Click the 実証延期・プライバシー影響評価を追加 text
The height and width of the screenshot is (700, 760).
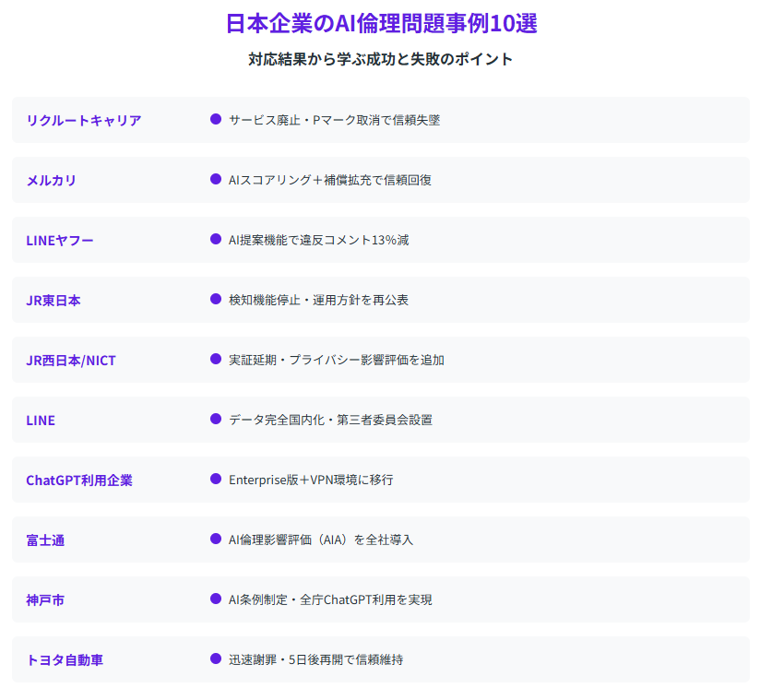pyautogui.click(x=337, y=360)
